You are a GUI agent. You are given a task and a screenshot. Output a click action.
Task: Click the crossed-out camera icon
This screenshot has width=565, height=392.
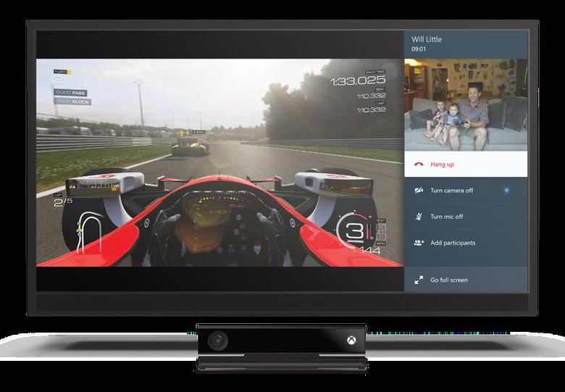pos(419,191)
